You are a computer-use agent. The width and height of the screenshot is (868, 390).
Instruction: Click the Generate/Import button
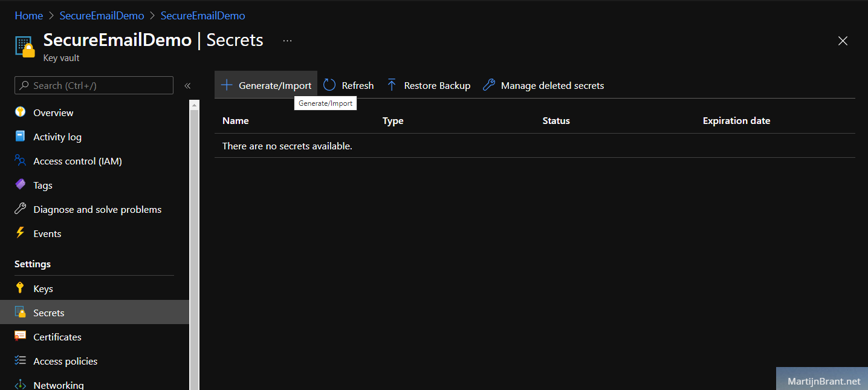point(266,85)
